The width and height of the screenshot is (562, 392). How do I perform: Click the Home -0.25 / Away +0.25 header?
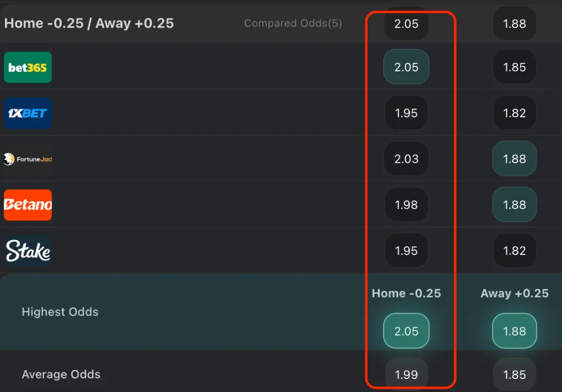(89, 24)
